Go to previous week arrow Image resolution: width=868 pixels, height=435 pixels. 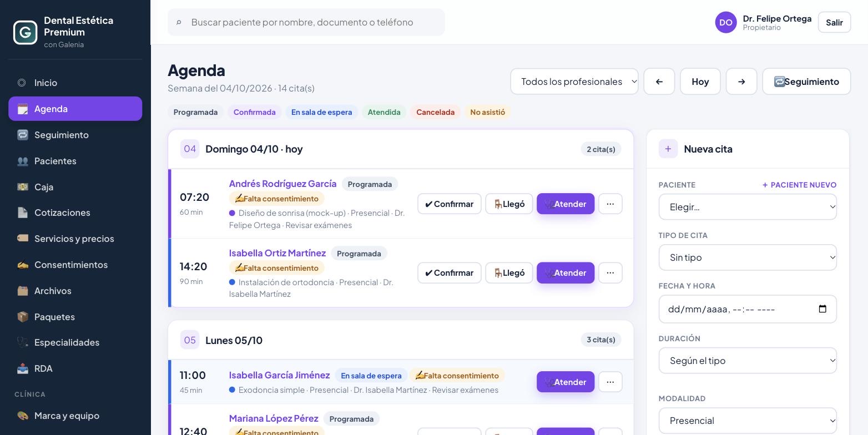tap(659, 82)
